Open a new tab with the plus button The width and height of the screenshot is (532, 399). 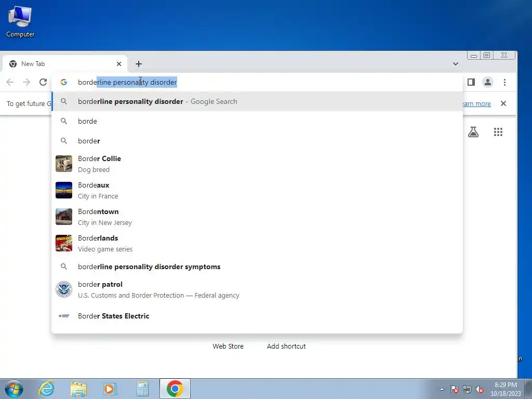(138, 64)
